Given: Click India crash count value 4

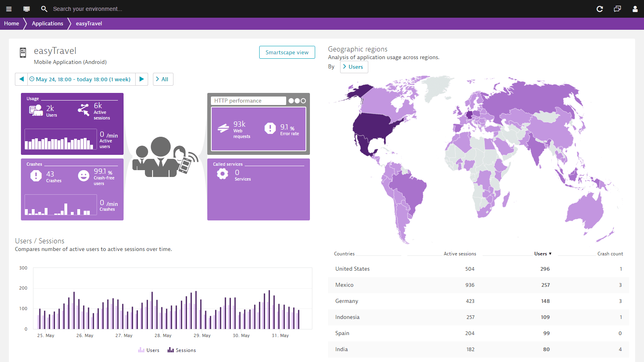Looking at the screenshot, I should pos(620,349).
